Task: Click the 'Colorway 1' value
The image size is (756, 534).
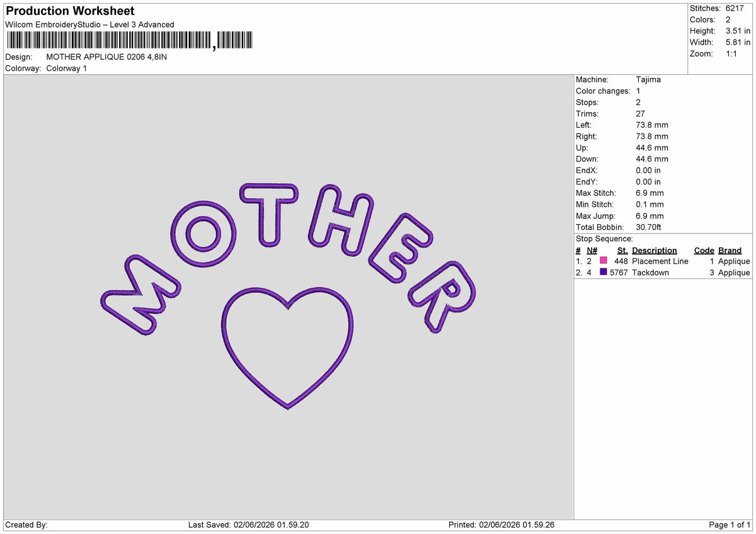Action: [67, 68]
